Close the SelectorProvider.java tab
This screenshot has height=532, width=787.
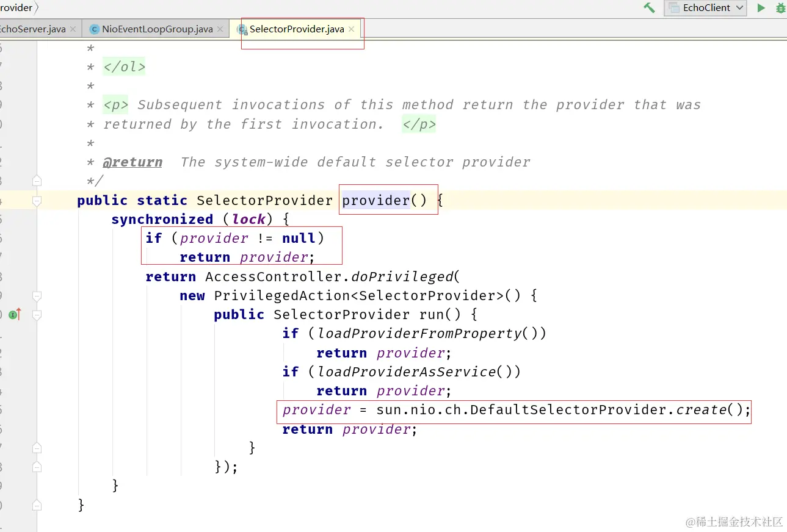click(x=351, y=29)
